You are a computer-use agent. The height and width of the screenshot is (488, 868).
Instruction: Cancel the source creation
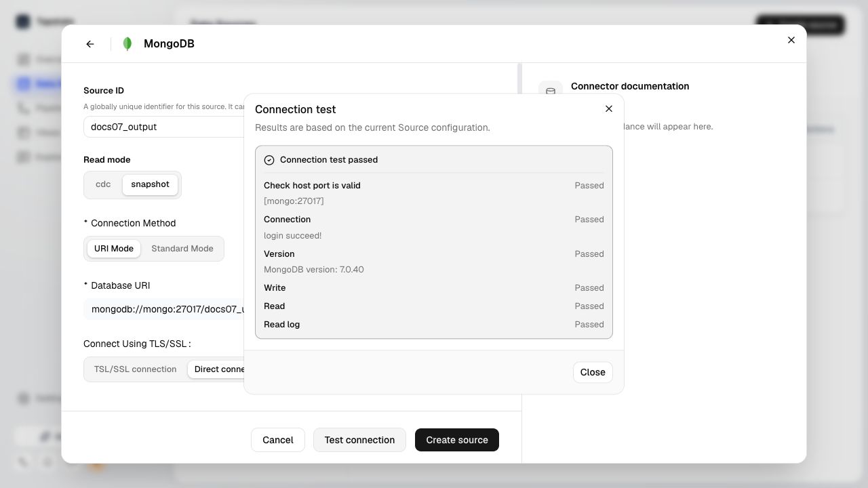[x=278, y=440]
